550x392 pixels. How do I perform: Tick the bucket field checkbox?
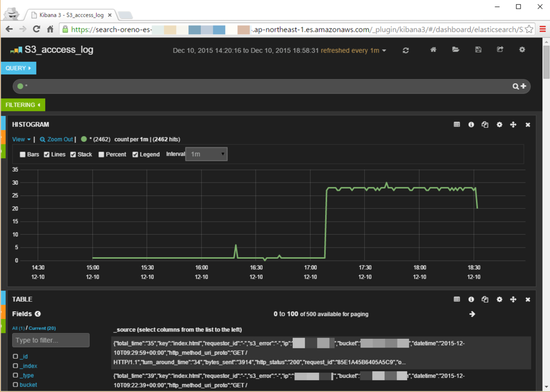[x=16, y=384]
